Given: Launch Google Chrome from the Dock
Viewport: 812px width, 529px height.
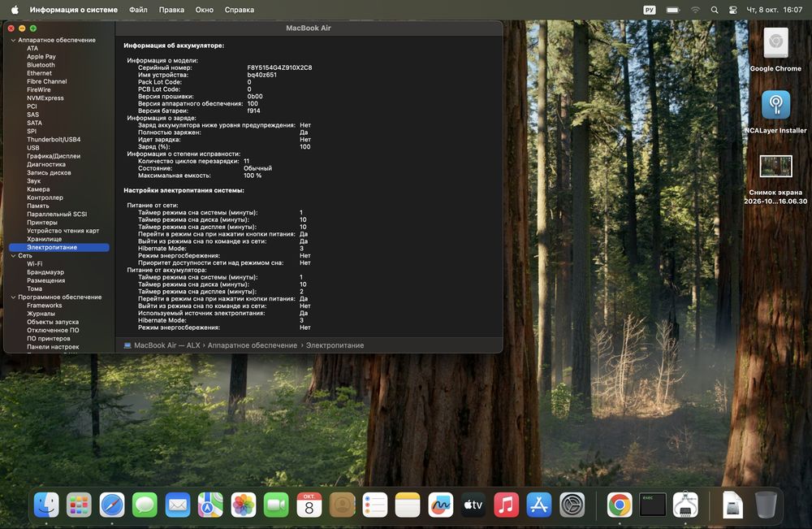Looking at the screenshot, I should (x=620, y=505).
